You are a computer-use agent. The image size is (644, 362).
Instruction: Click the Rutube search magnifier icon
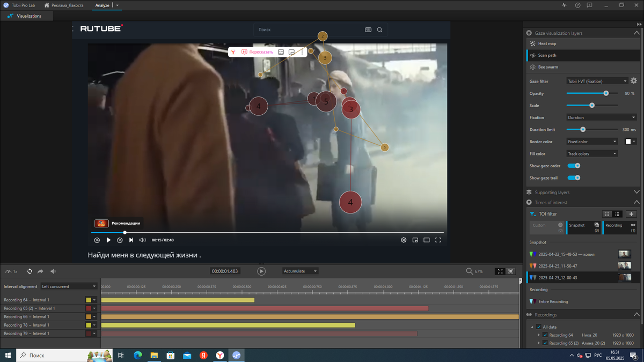(379, 30)
